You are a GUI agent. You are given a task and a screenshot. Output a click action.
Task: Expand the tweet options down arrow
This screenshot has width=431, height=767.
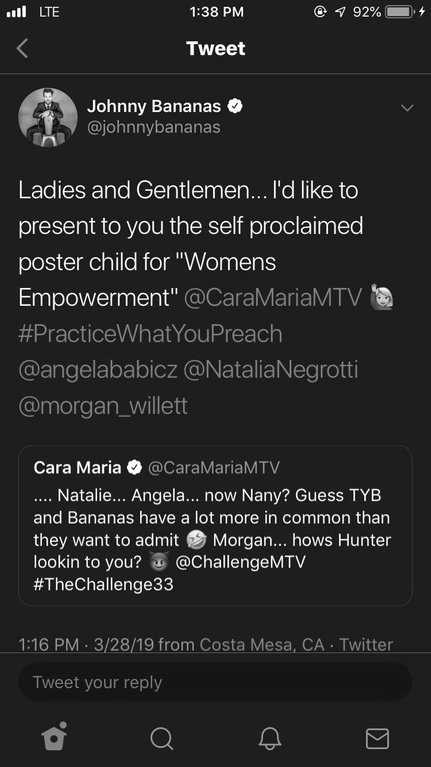tap(407, 108)
